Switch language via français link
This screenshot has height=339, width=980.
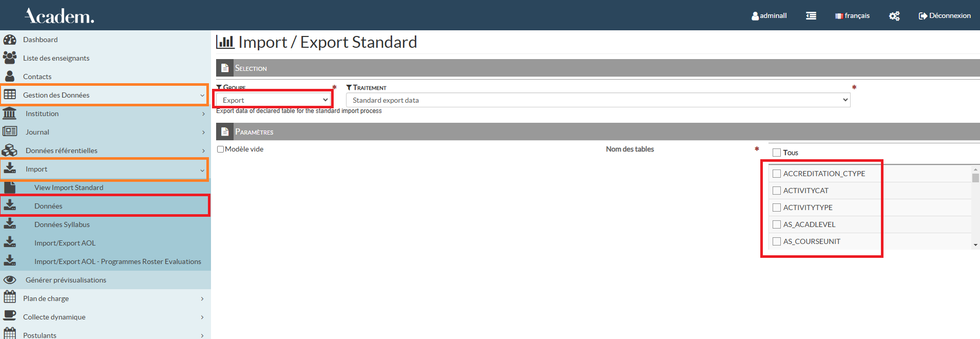853,16
